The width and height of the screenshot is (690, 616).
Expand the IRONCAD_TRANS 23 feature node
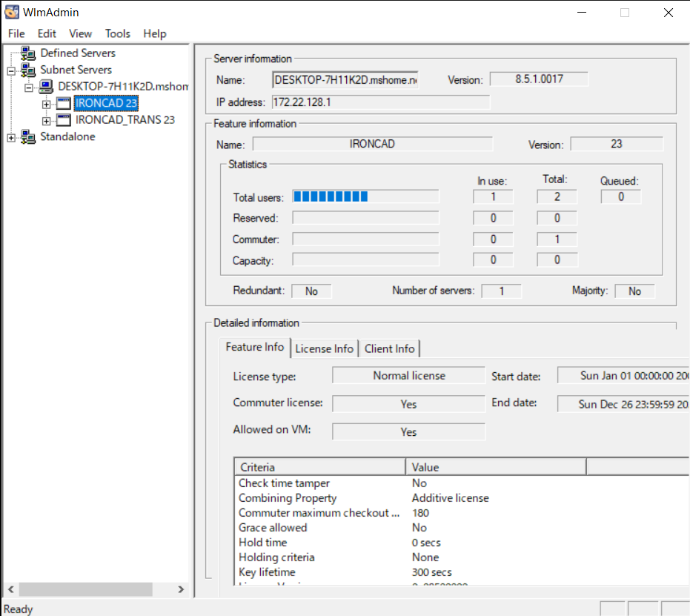pos(46,121)
